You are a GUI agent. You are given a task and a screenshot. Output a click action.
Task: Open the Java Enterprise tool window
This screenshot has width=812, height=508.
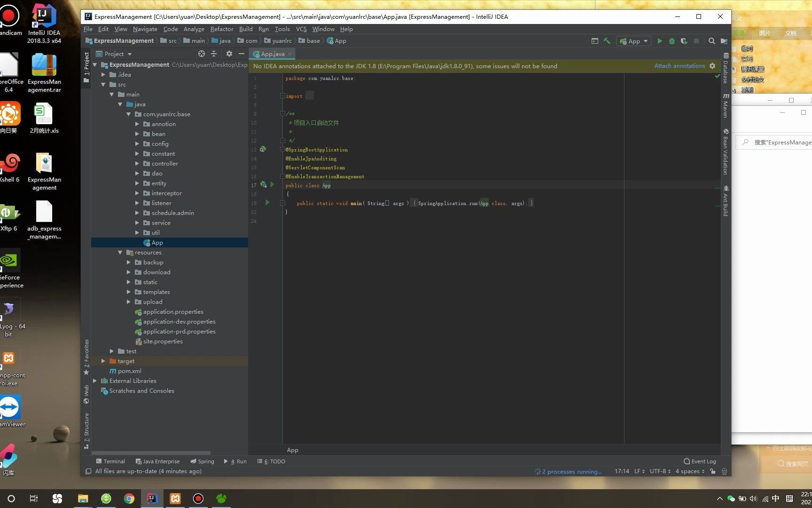tap(157, 461)
